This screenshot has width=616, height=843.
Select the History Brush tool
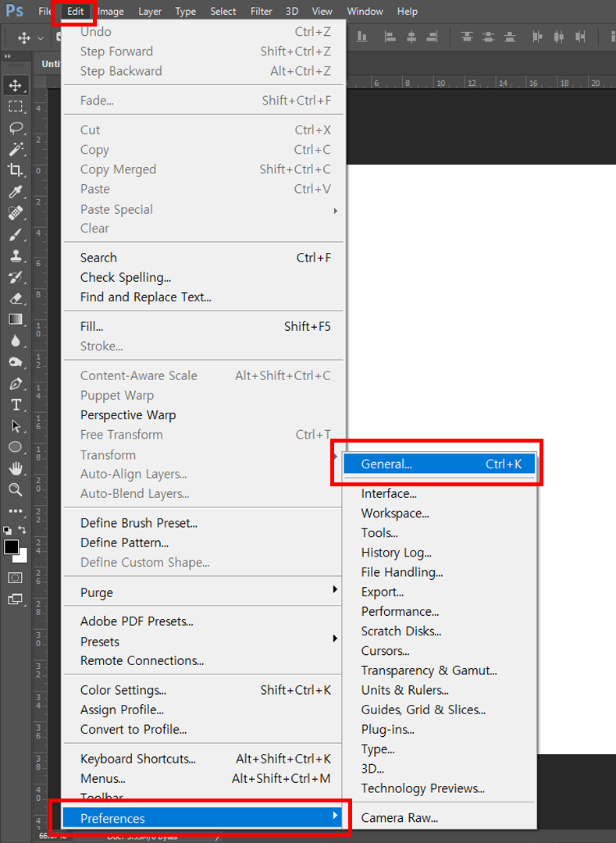(15, 277)
